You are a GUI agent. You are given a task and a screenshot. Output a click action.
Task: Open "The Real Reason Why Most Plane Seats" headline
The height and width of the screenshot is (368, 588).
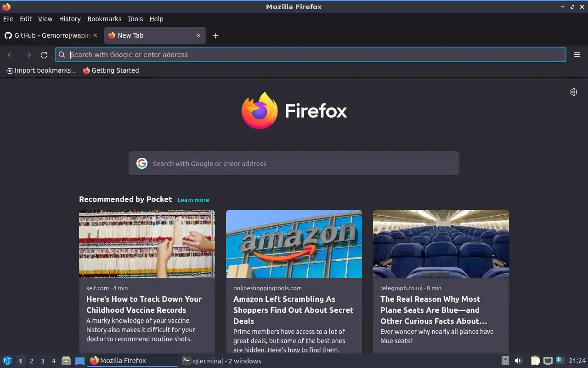(x=434, y=310)
